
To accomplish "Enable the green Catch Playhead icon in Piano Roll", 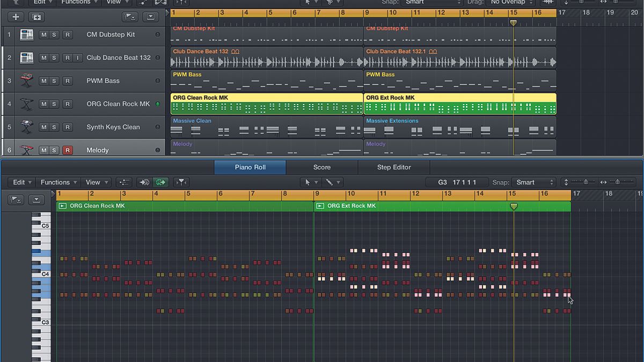I will tap(160, 182).
